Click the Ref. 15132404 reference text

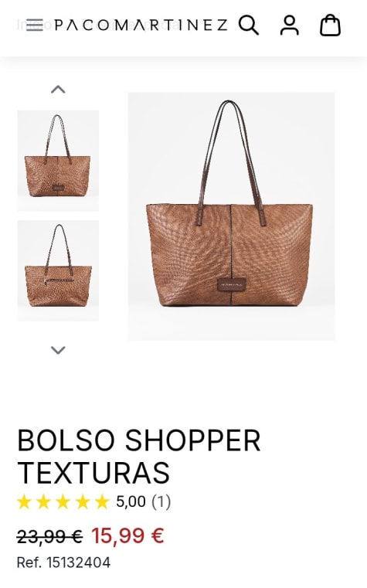(x=63, y=563)
